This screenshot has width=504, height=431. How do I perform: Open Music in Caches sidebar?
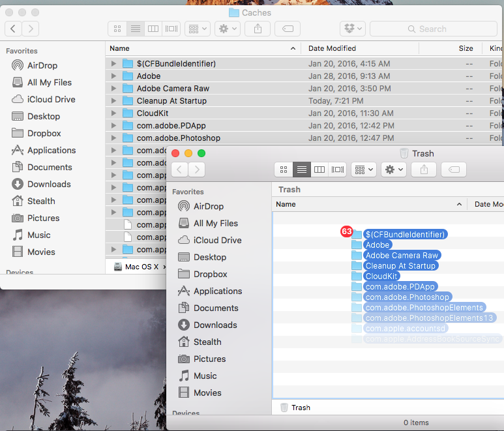pos(31,235)
